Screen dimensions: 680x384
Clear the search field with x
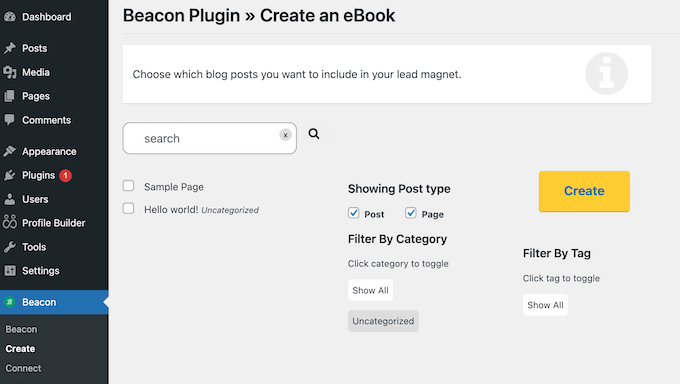285,135
